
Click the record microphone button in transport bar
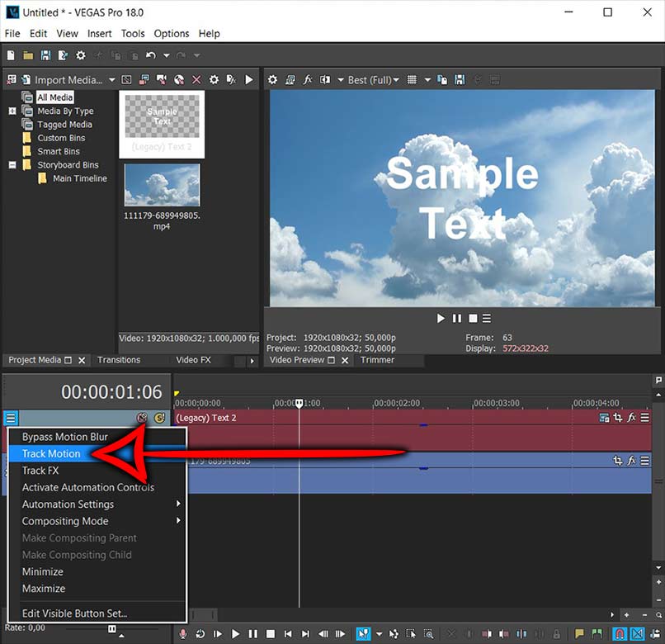pyautogui.click(x=183, y=634)
